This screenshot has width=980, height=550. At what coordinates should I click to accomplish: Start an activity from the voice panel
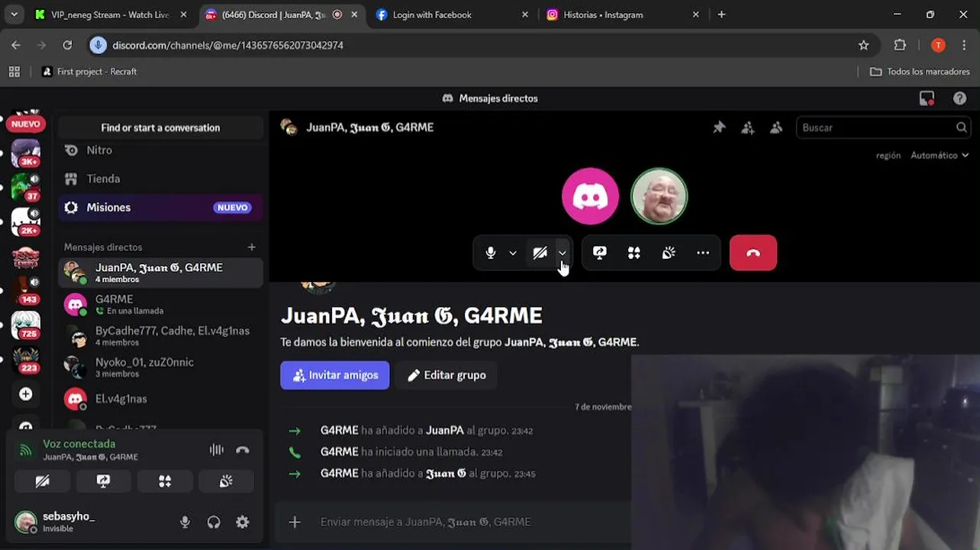pyautogui.click(x=165, y=481)
